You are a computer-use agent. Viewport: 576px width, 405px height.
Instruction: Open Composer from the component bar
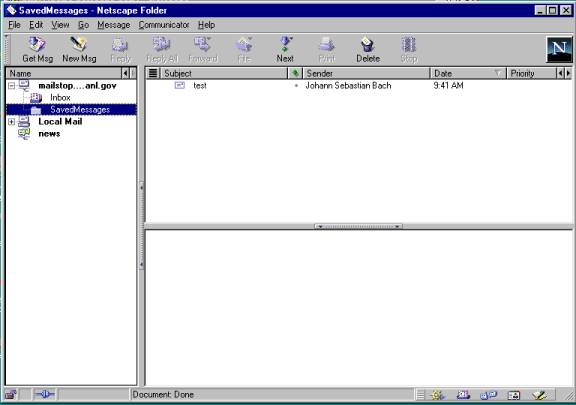coord(539,395)
